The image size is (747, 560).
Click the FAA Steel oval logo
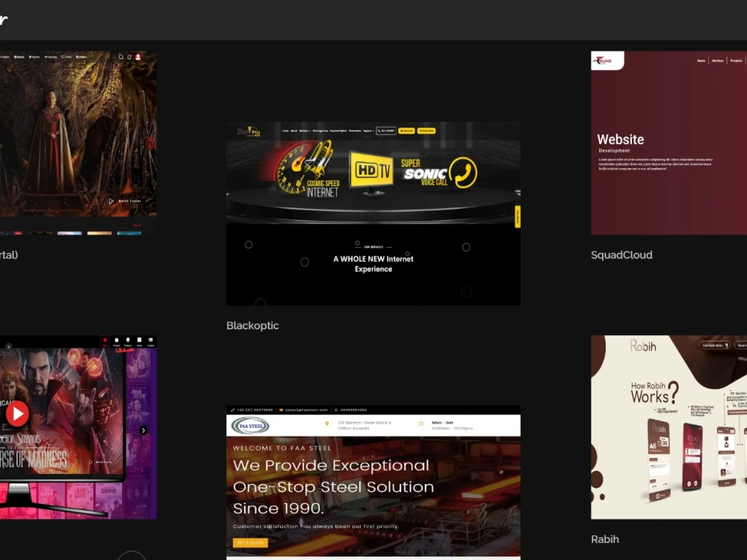coord(250,426)
